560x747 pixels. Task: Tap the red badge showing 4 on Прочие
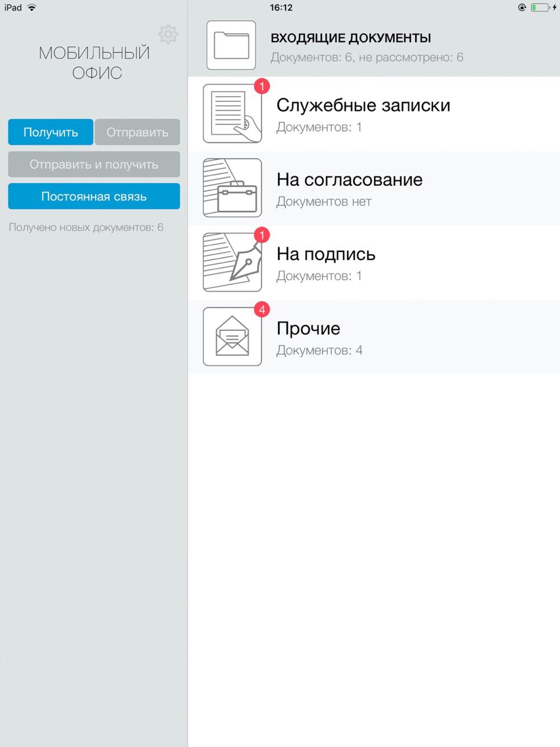pyautogui.click(x=262, y=310)
